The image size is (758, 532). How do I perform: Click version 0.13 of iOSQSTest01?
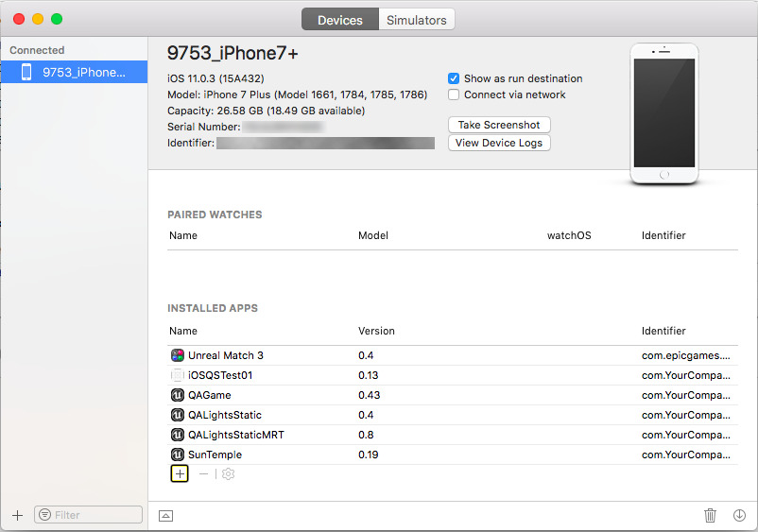point(369,375)
